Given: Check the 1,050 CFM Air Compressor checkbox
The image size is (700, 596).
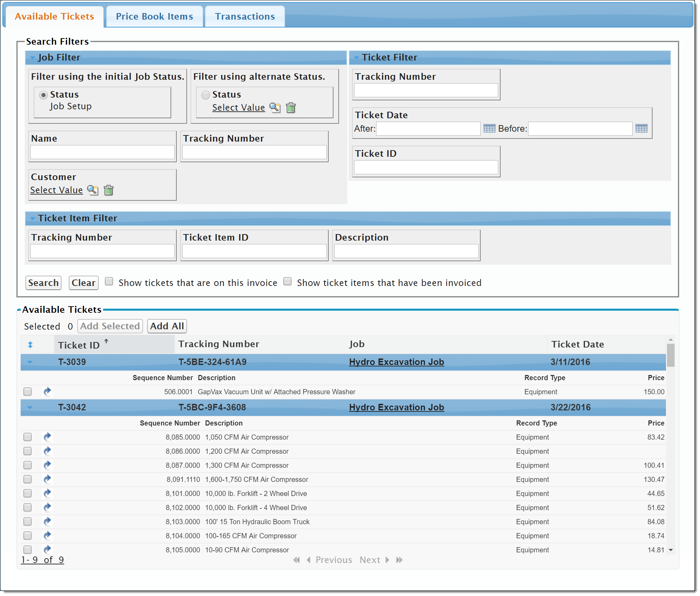Looking at the screenshot, I should tap(28, 437).
